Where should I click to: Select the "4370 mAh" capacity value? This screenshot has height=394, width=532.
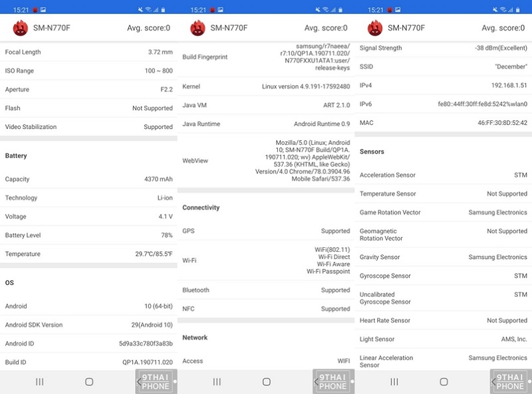coord(158,179)
